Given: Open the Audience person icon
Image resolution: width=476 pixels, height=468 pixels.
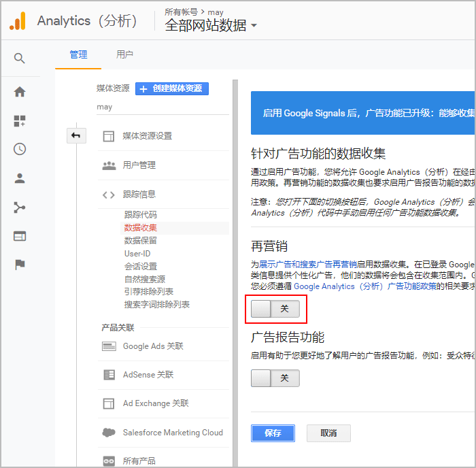Looking at the screenshot, I should pos(20,179).
